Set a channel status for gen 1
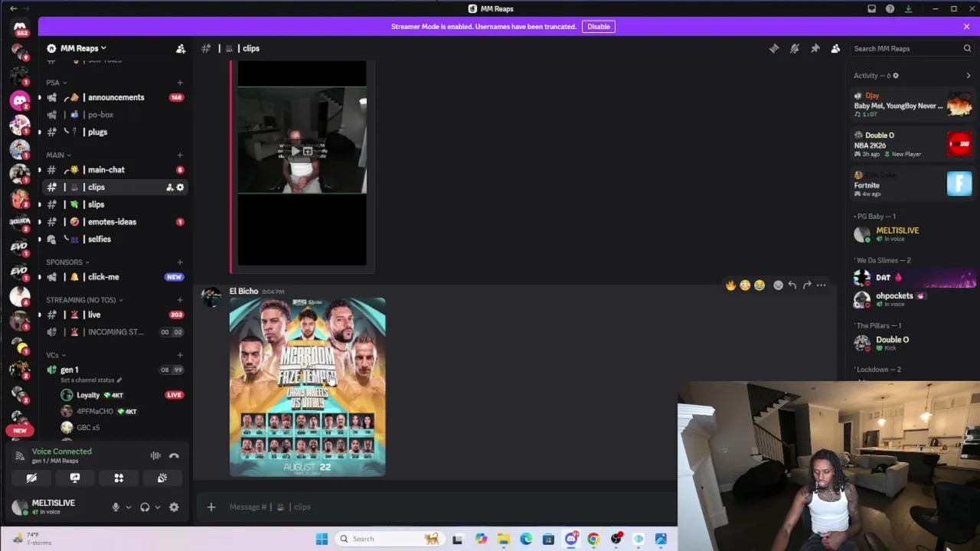Screen dimensions: 980x551 coord(90,380)
